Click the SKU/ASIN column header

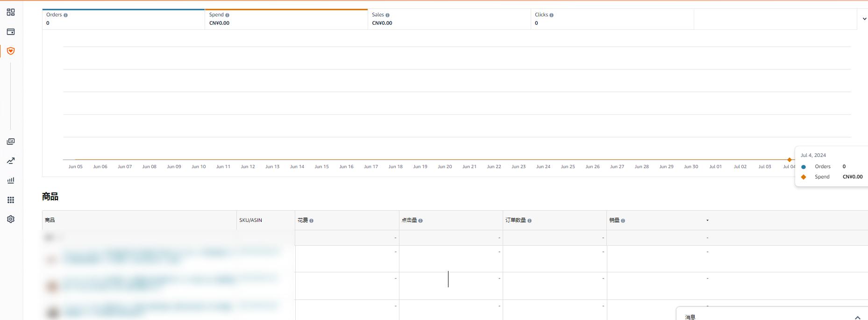click(265, 220)
